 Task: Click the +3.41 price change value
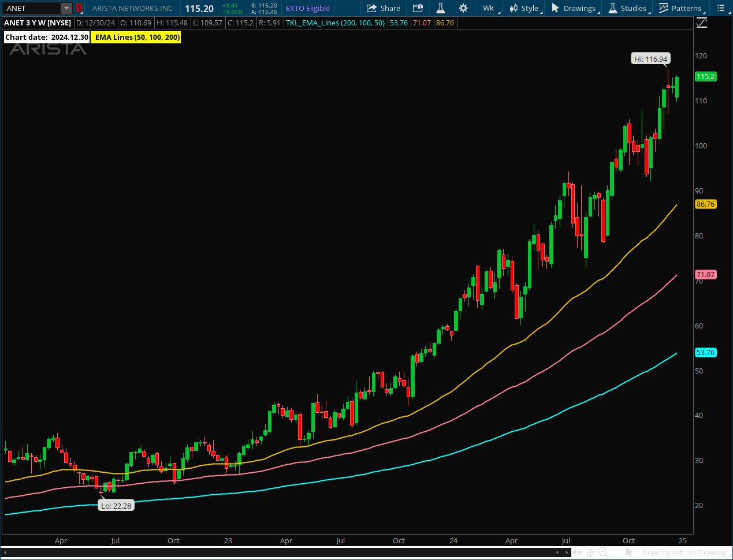230,5
